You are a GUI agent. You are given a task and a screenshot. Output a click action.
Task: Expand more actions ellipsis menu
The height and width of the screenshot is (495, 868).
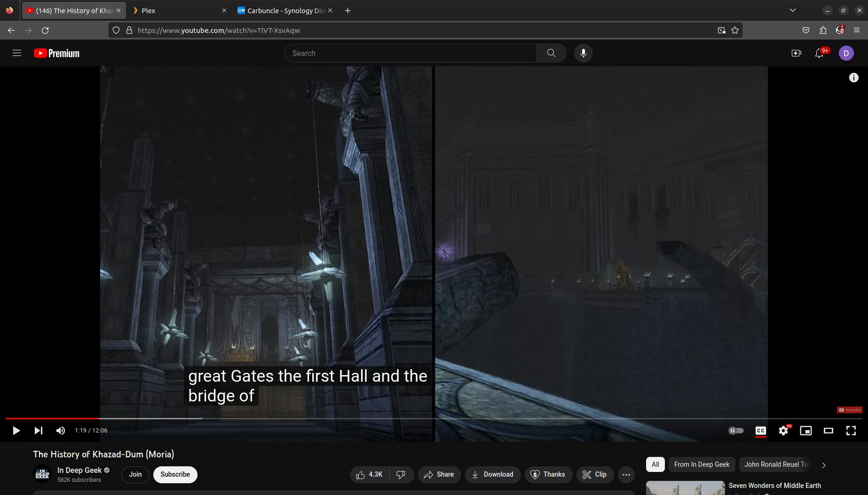pyautogui.click(x=626, y=475)
